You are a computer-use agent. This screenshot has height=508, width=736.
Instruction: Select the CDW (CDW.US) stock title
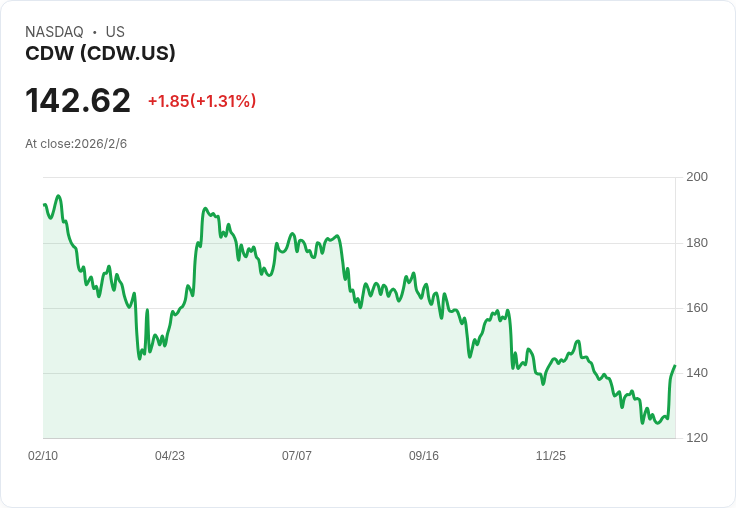[x=100, y=54]
